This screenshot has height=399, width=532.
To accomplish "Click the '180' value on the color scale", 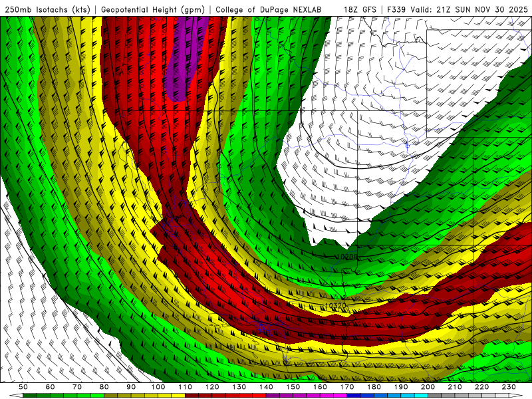I will [374, 387].
